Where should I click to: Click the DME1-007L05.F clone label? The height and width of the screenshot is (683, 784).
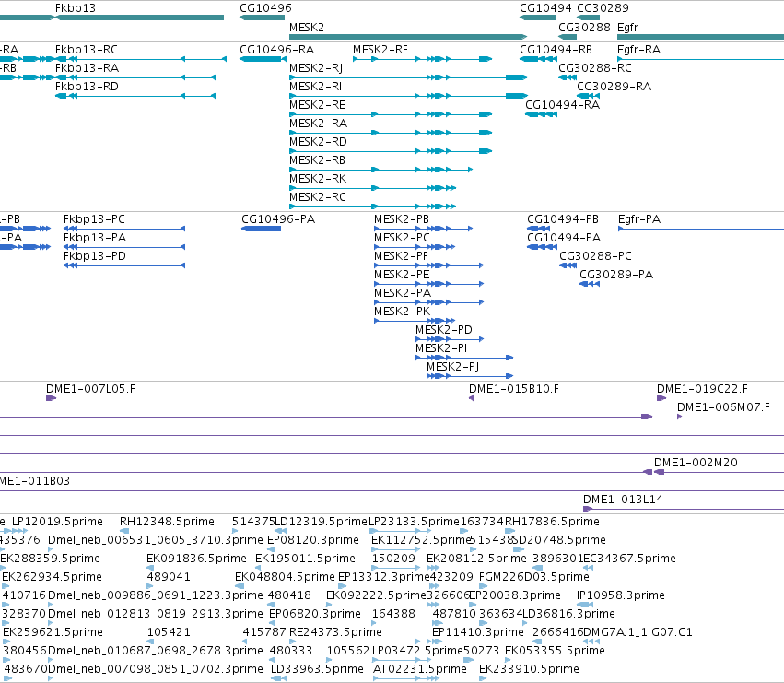click(90, 389)
